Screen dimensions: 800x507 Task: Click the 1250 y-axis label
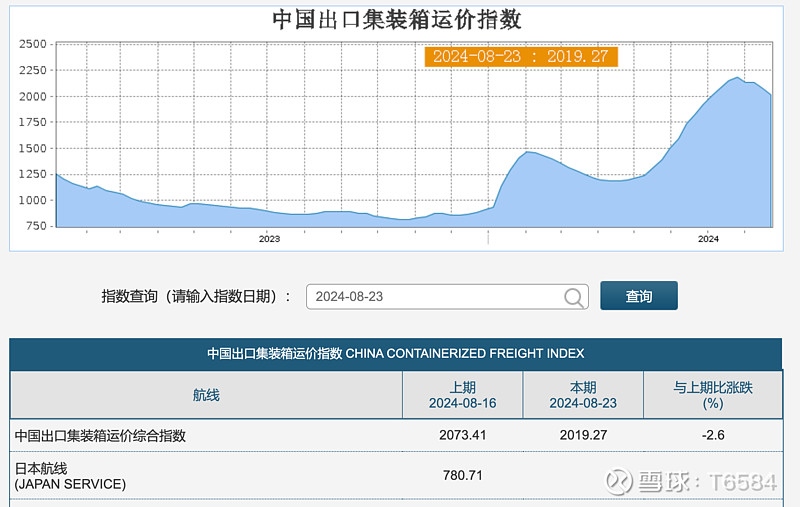pyautogui.click(x=33, y=174)
